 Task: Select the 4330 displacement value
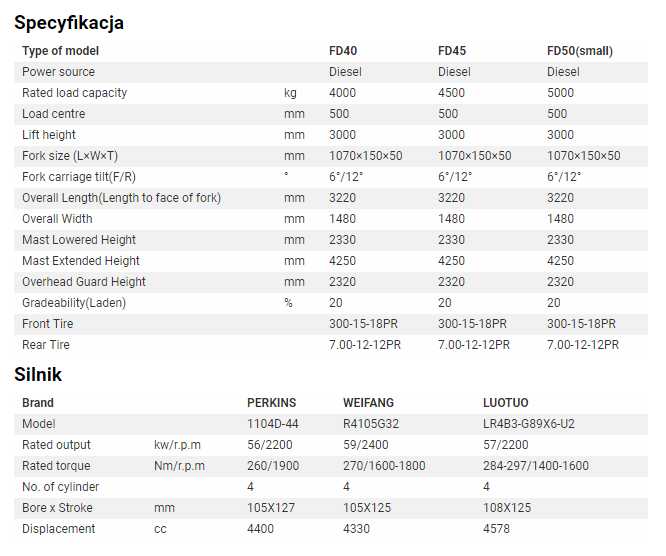pyautogui.click(x=356, y=529)
